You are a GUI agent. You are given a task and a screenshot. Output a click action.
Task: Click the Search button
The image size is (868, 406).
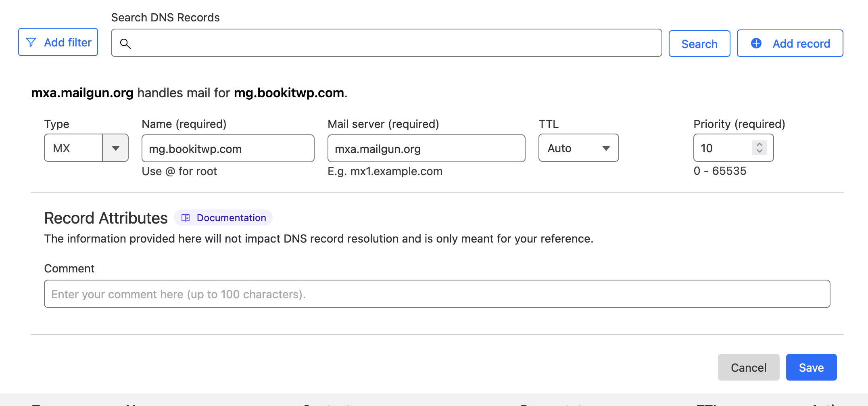coord(699,43)
